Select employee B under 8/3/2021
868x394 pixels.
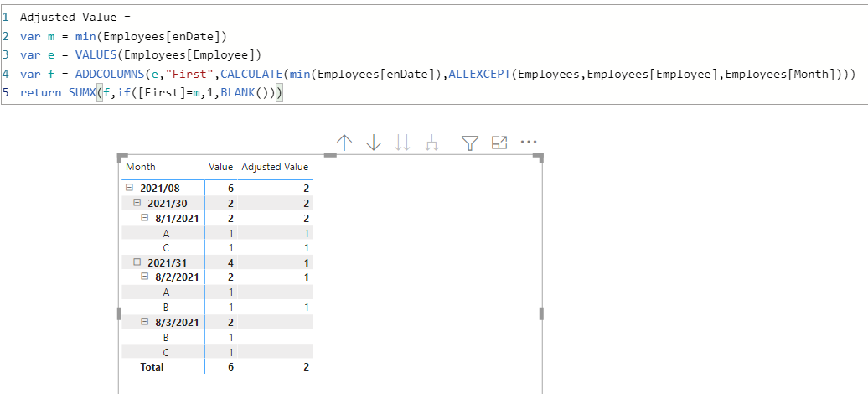[166, 337]
